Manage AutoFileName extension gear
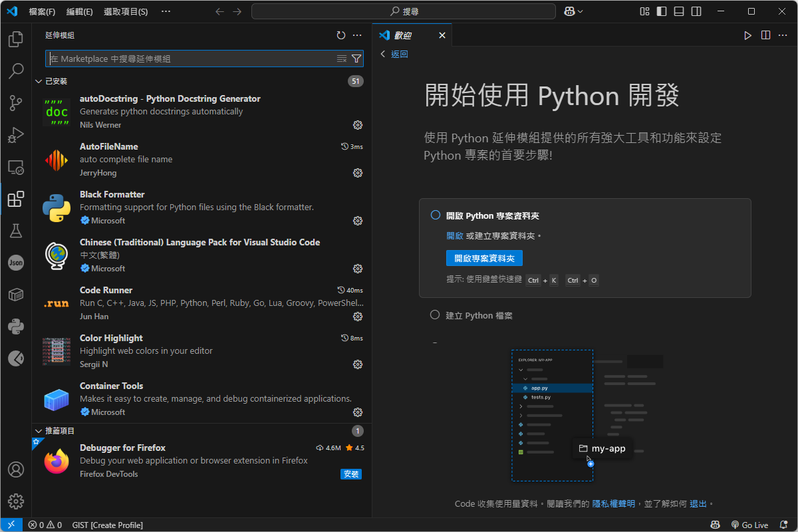Viewport: 798px width, 532px height. [358, 173]
